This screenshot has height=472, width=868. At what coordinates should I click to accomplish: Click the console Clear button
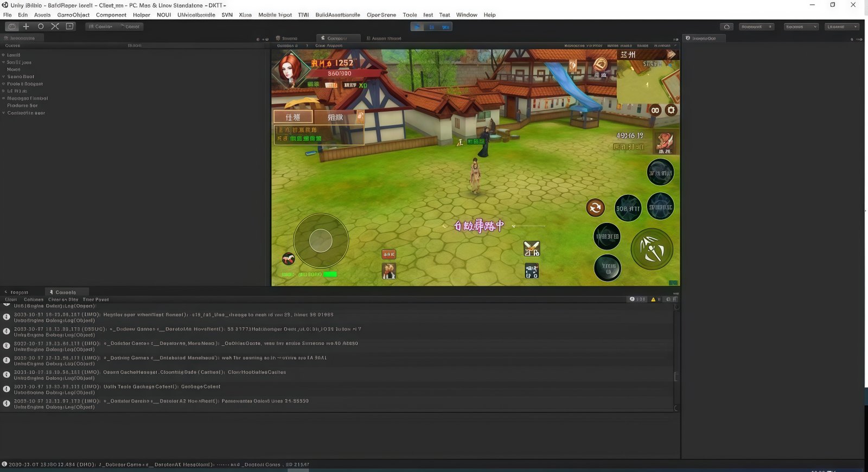point(11,299)
